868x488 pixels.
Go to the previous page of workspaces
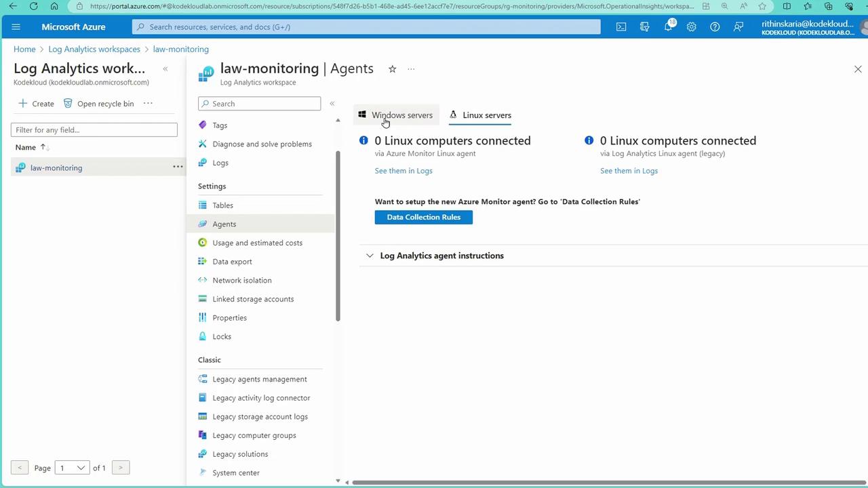pyautogui.click(x=20, y=468)
